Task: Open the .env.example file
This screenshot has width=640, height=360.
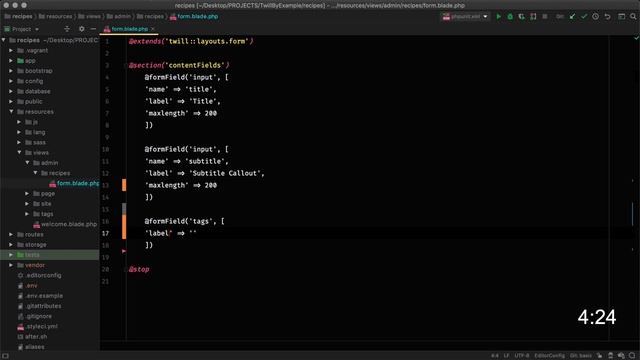Action: click(x=40, y=296)
